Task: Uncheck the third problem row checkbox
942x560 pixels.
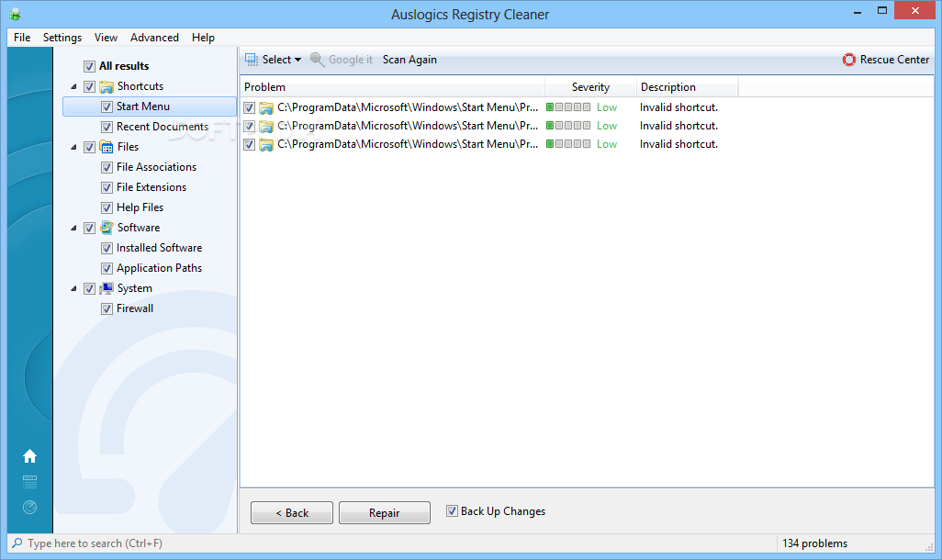Action: click(250, 145)
